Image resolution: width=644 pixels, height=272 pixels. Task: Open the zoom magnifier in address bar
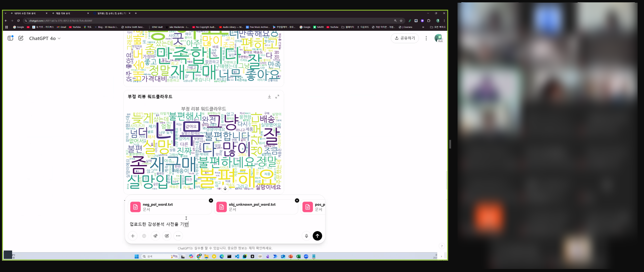[395, 21]
